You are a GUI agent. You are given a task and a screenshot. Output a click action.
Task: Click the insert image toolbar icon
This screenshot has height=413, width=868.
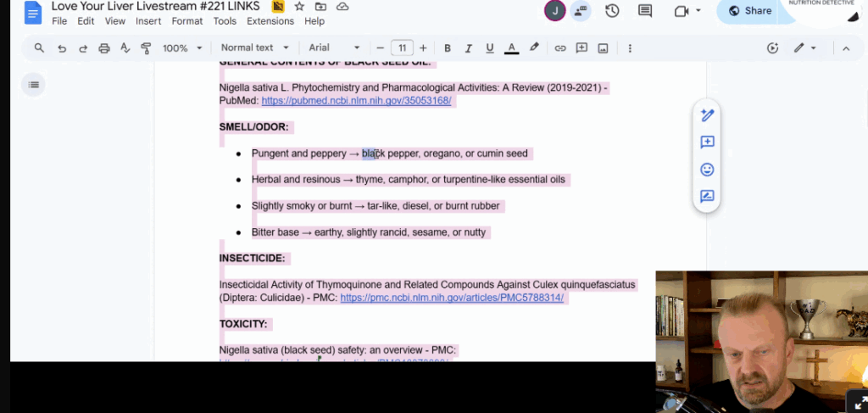[x=603, y=48]
